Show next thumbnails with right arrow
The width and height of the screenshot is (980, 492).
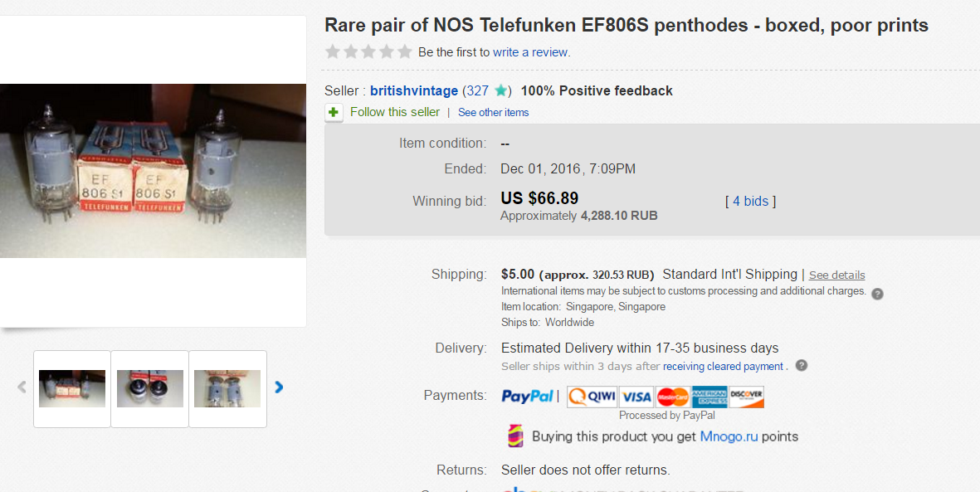279,387
